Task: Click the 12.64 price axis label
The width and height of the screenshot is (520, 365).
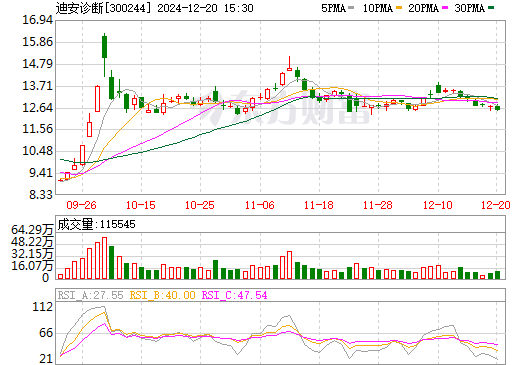Action: (38, 108)
